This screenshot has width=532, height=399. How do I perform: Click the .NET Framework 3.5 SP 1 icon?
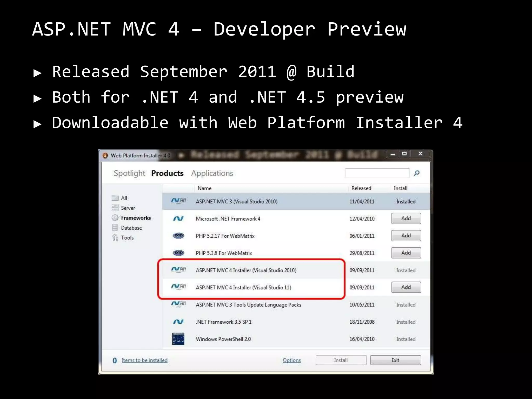[x=178, y=322]
